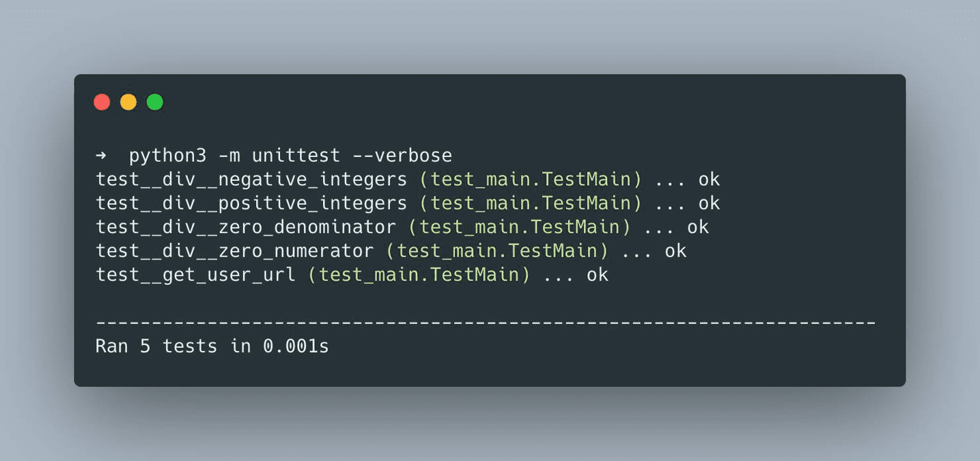Select the test__div__zero_denominator test name
Screen dimensions: 980x461
coord(245,227)
